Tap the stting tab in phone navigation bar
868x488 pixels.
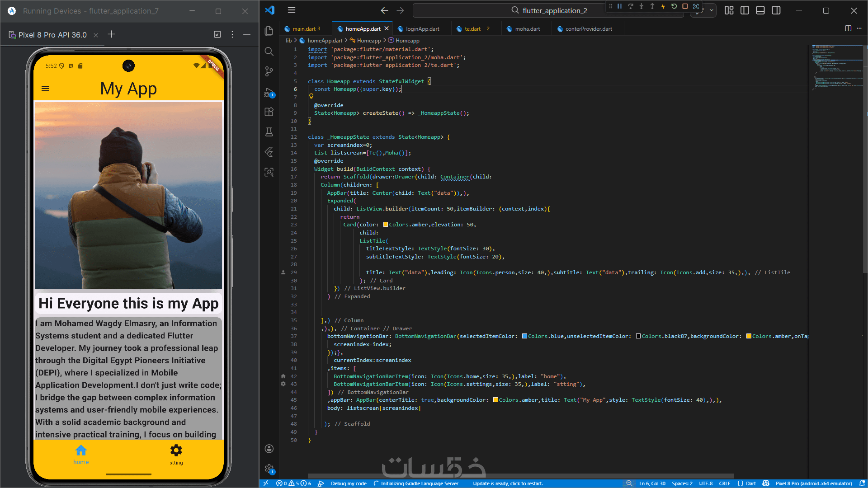pyautogui.click(x=176, y=454)
